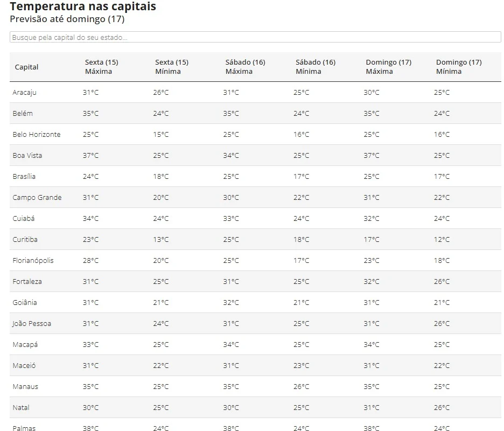The height and width of the screenshot is (431, 504).
Task: Sort by the Capital column header
Action: (x=26, y=67)
